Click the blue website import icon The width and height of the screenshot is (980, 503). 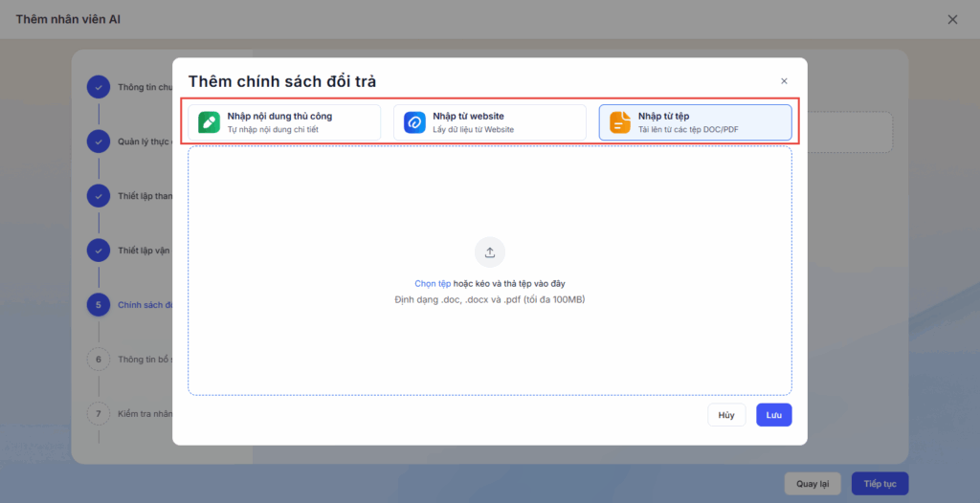tap(414, 122)
